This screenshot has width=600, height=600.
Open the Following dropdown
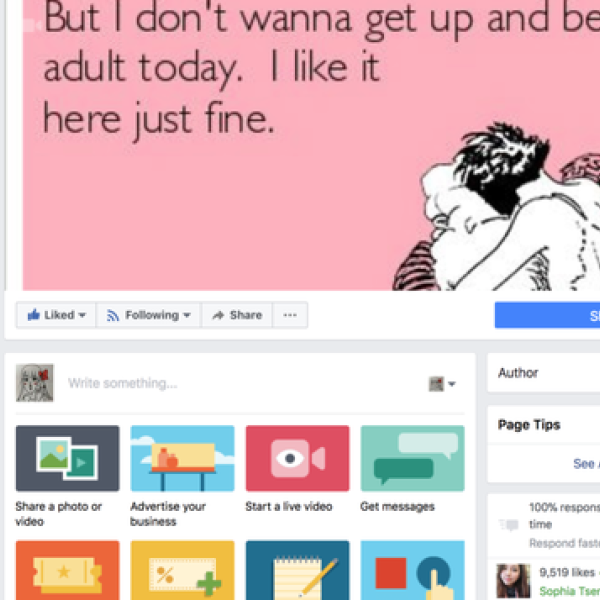point(148,315)
